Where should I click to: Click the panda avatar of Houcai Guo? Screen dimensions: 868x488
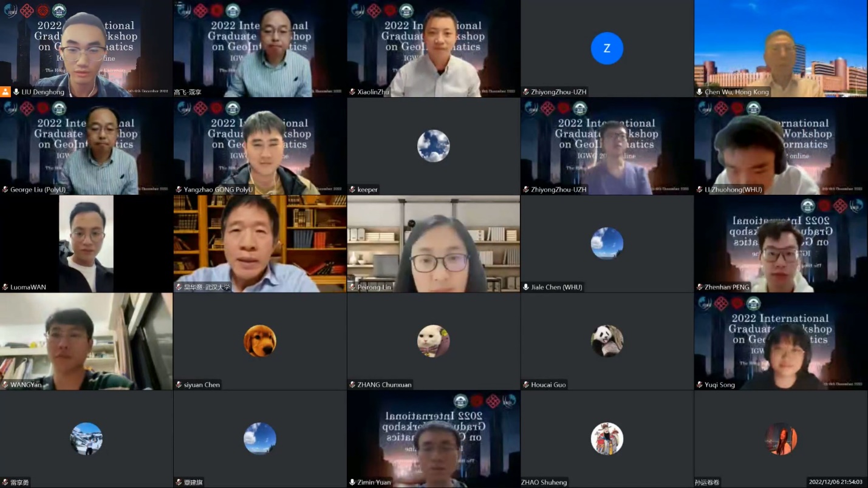tap(607, 341)
